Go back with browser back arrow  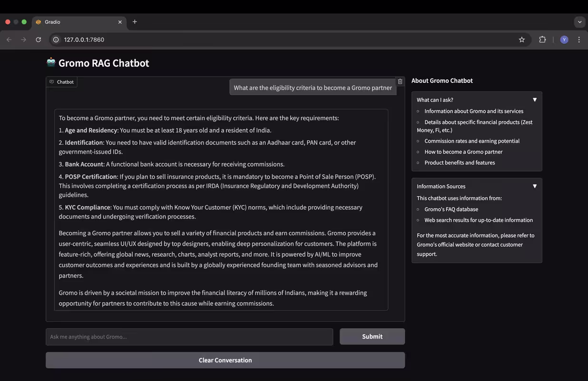[9, 40]
